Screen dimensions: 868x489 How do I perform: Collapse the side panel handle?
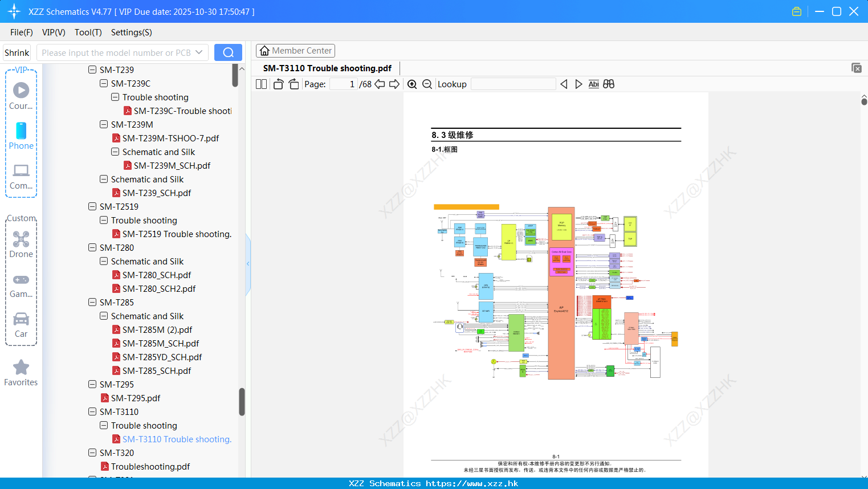248,264
